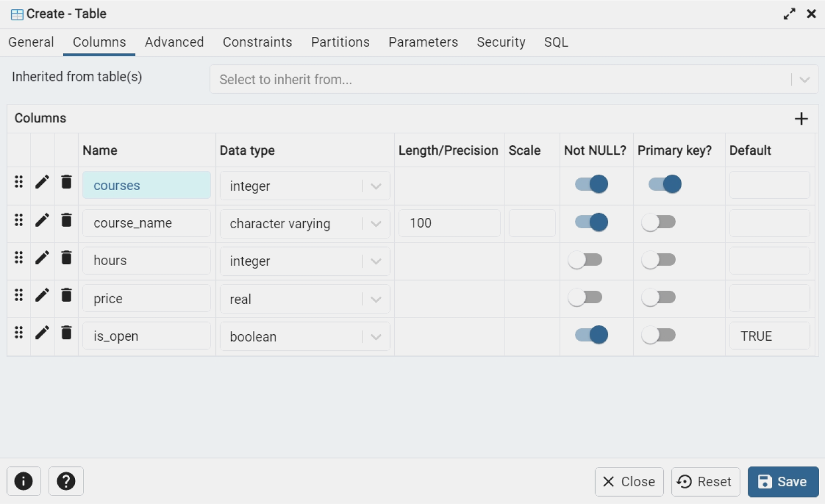The image size is (825, 504).
Task: Toggle Primary key for courses column
Action: [665, 184]
